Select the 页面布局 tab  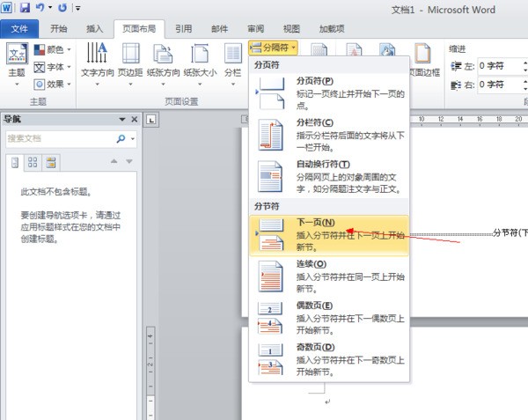tap(139, 29)
